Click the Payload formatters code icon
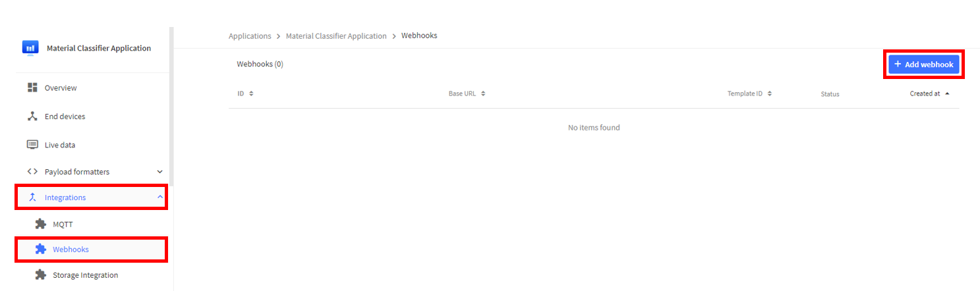This screenshot has height=291, width=980. [x=32, y=172]
